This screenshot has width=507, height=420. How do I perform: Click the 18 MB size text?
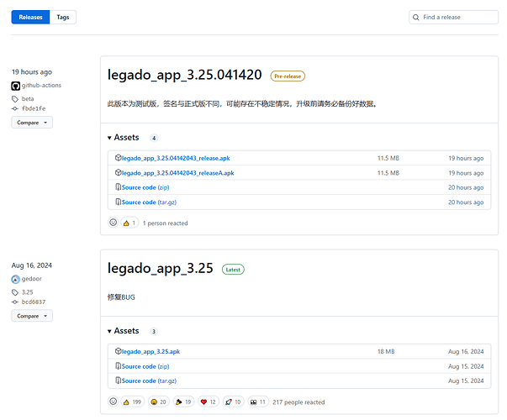[x=386, y=351]
